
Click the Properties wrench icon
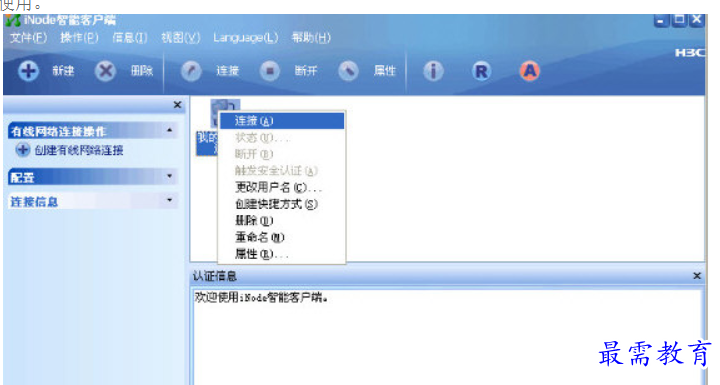(x=349, y=71)
